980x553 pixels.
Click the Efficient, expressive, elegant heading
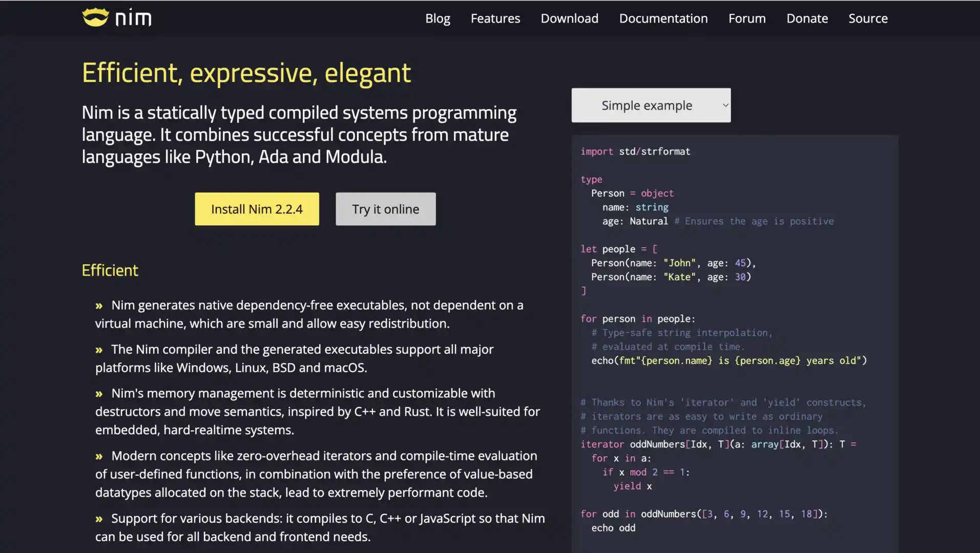[x=246, y=73]
